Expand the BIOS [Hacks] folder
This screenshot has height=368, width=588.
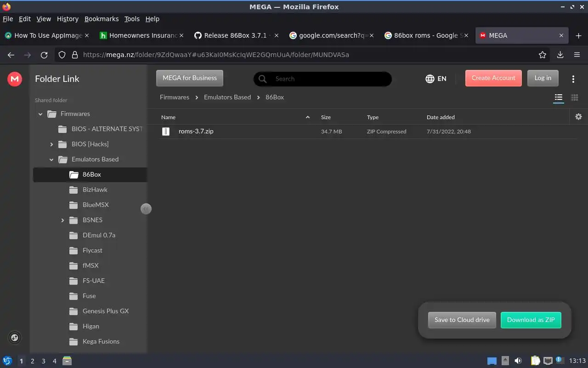click(x=51, y=144)
